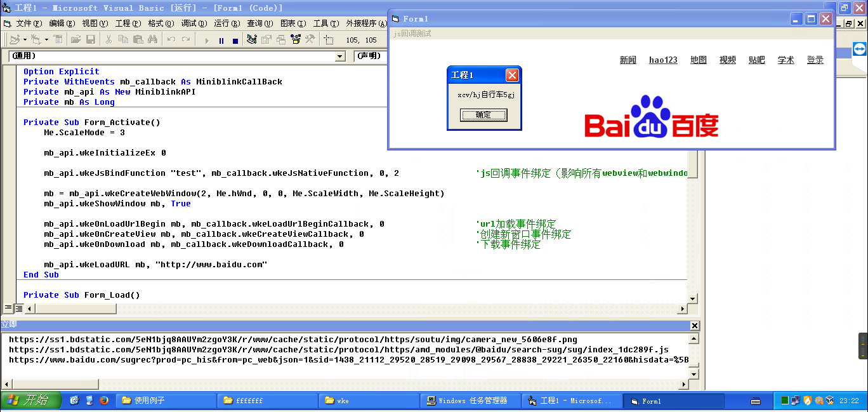Close the 工程1 message box
Viewport: 868px width, 412px height.
[512, 76]
